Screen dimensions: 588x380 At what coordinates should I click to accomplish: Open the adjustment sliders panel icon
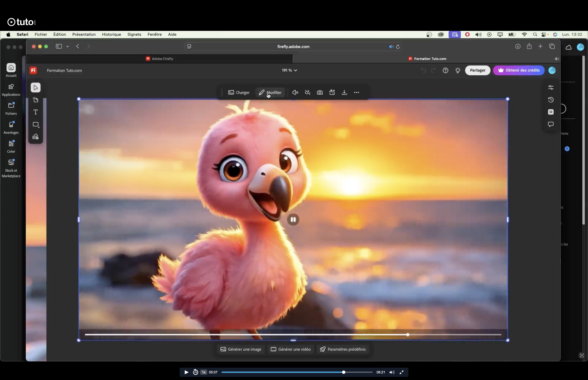[x=551, y=88]
